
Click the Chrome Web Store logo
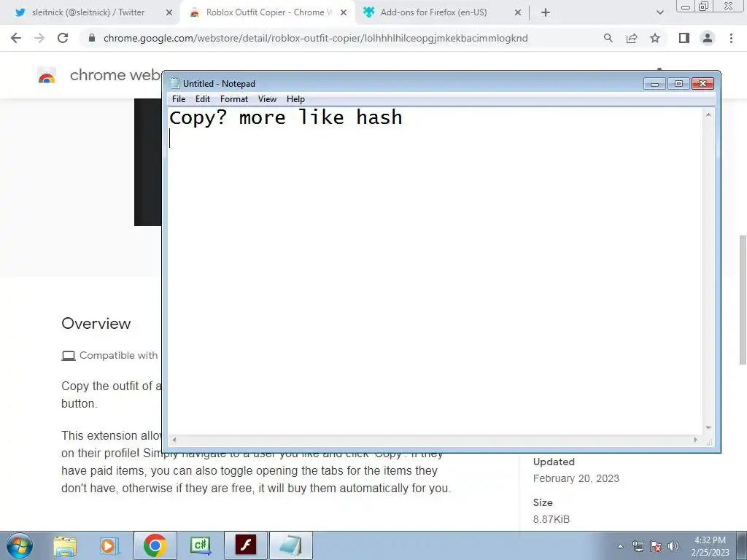point(47,76)
